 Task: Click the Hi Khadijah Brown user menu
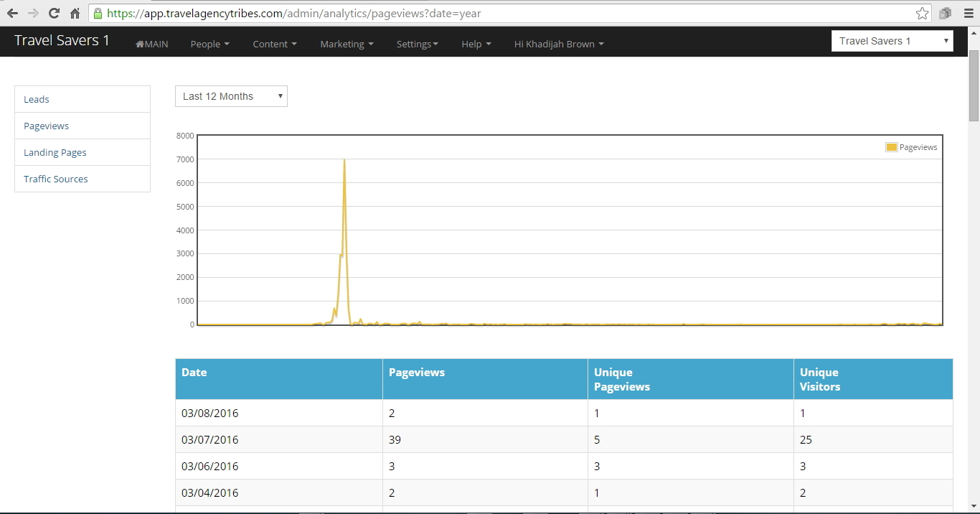[559, 44]
